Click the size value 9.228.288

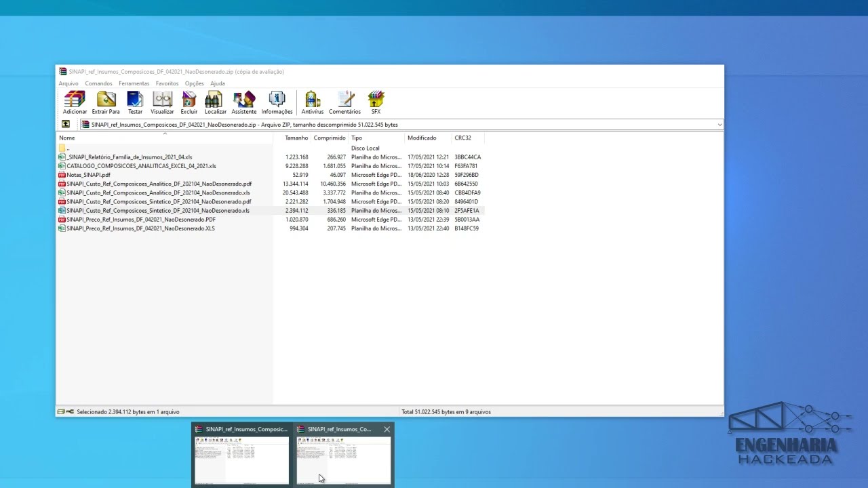pyautogui.click(x=296, y=165)
